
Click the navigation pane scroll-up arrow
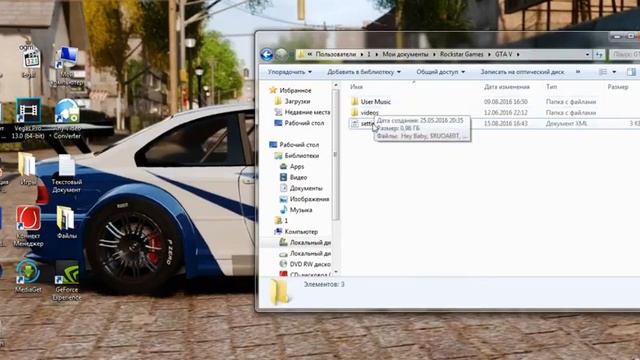(x=336, y=85)
